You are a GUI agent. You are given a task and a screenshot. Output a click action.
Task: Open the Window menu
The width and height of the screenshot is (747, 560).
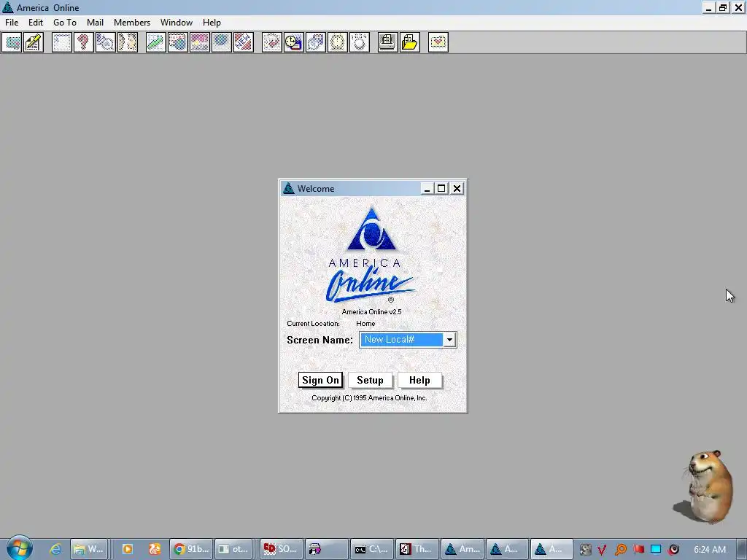177,23
